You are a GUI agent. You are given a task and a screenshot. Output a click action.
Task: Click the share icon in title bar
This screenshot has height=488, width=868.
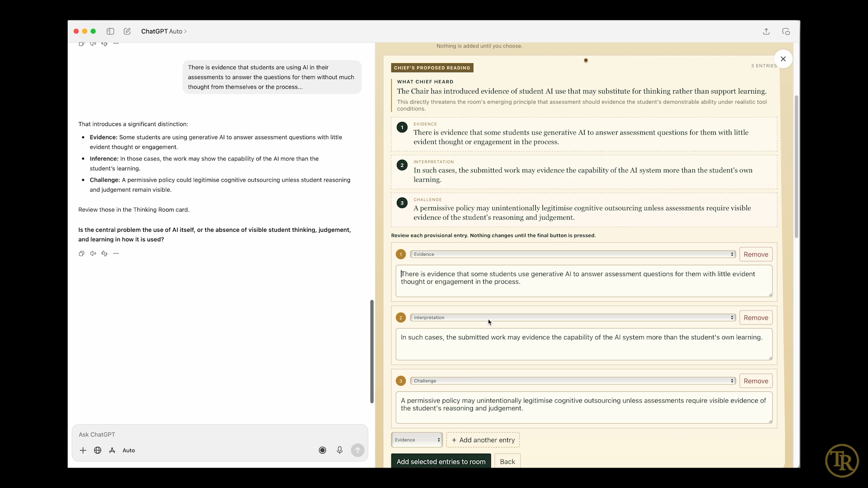[x=766, y=31]
